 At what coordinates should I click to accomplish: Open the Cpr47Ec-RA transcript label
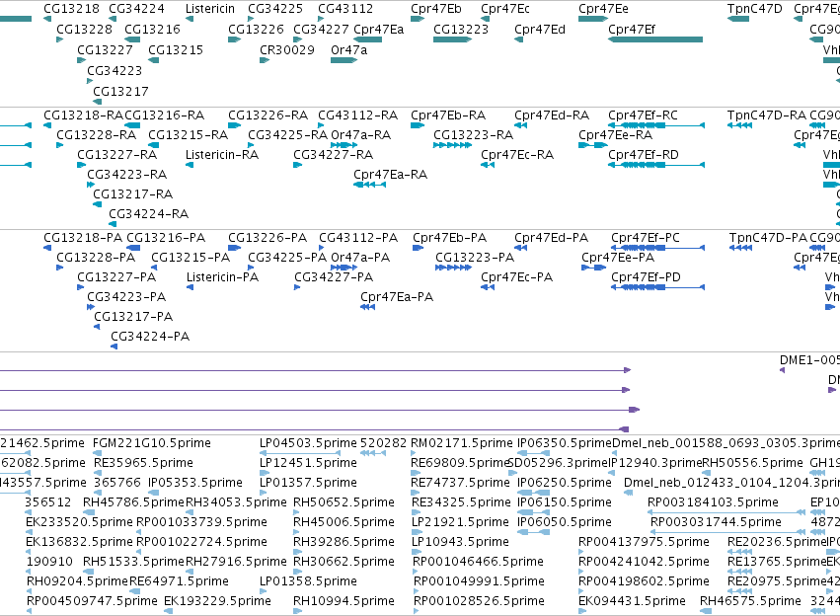517,155
